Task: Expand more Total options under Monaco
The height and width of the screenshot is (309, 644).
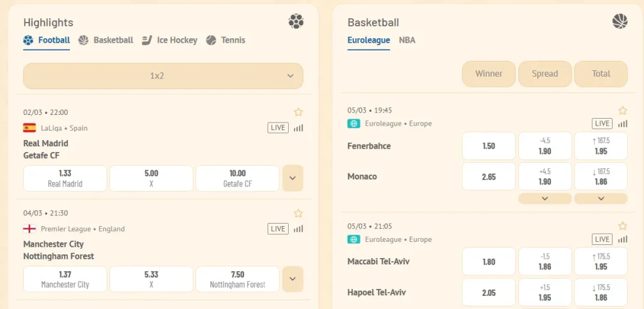Action: click(601, 198)
